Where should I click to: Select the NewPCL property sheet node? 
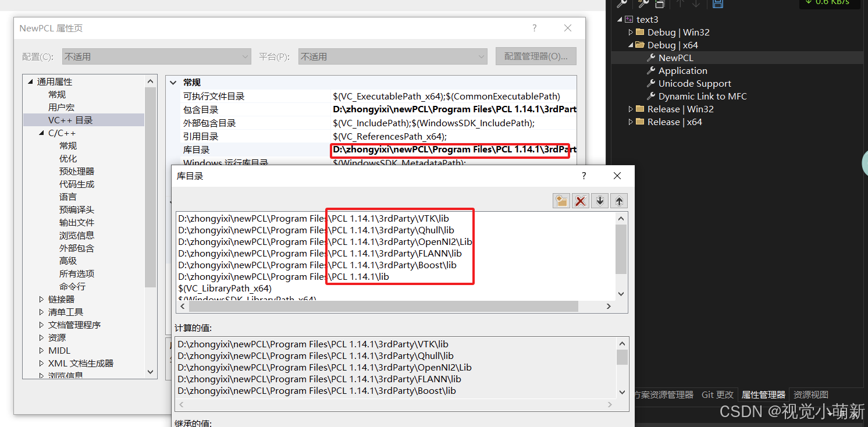coord(676,58)
